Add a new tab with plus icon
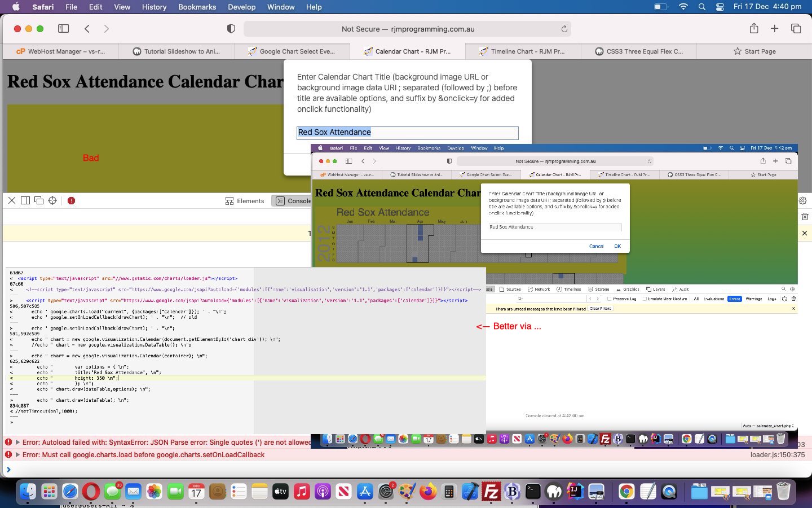The width and height of the screenshot is (812, 508). 775,28
